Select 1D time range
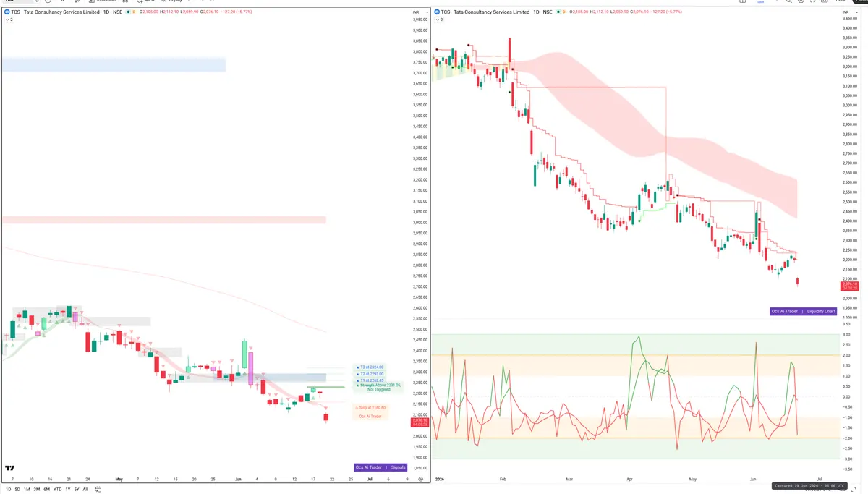 pos(9,489)
